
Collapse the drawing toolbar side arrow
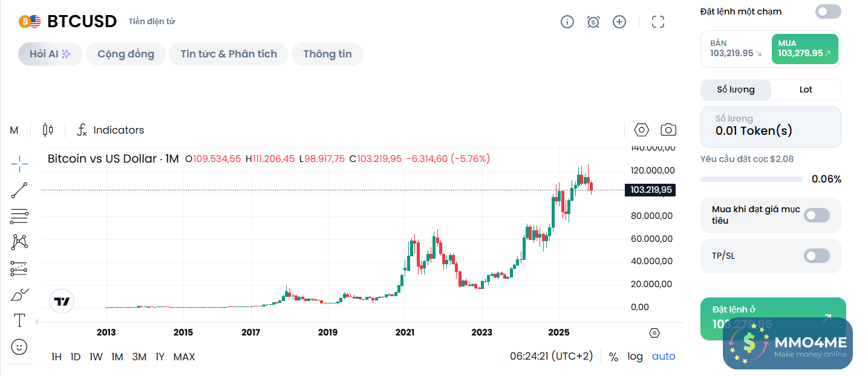pyautogui.click(x=38, y=322)
